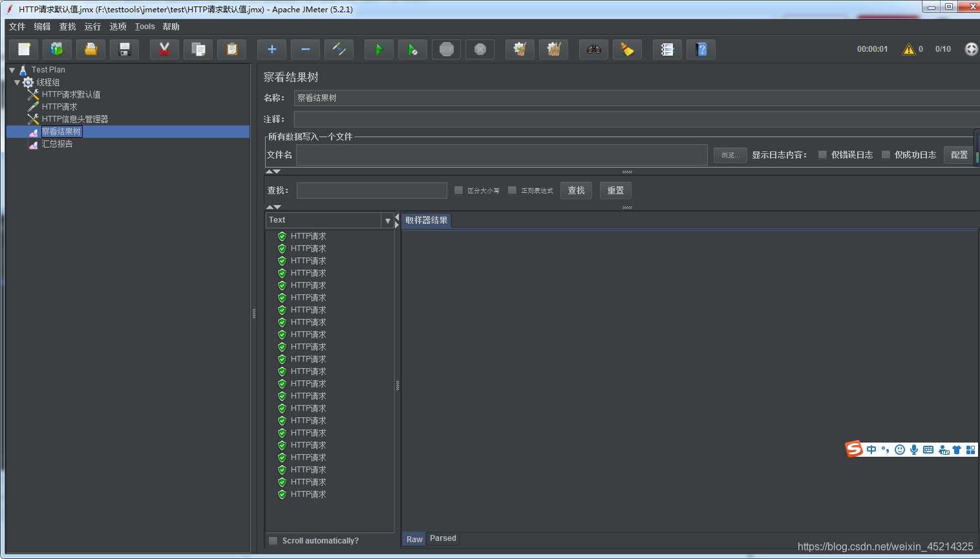Collapse all nodes with minus icon
The width and height of the screenshot is (980, 559).
[x=306, y=49]
